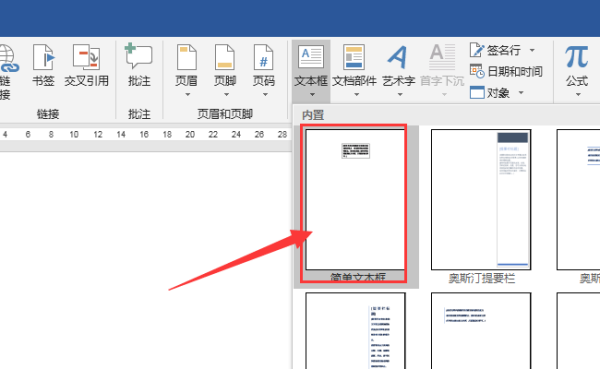
Task: Click the Object (对象) button
Action: click(490, 93)
